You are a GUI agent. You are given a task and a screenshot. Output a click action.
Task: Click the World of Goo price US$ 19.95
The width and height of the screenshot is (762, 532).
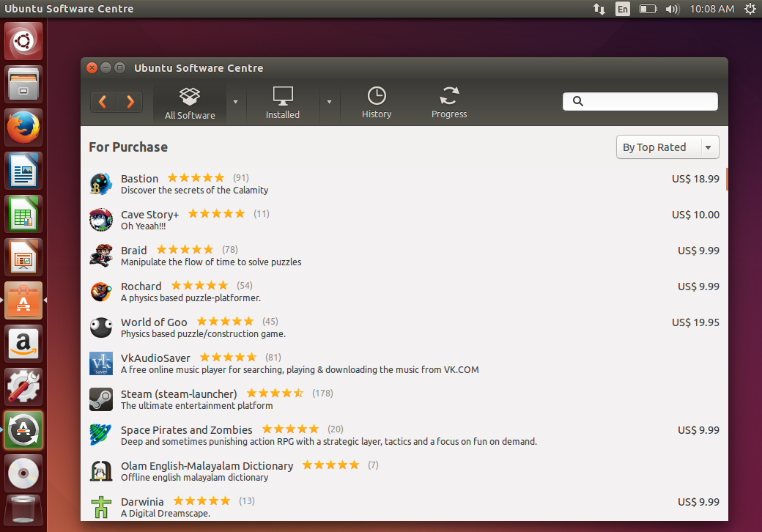[x=695, y=322]
